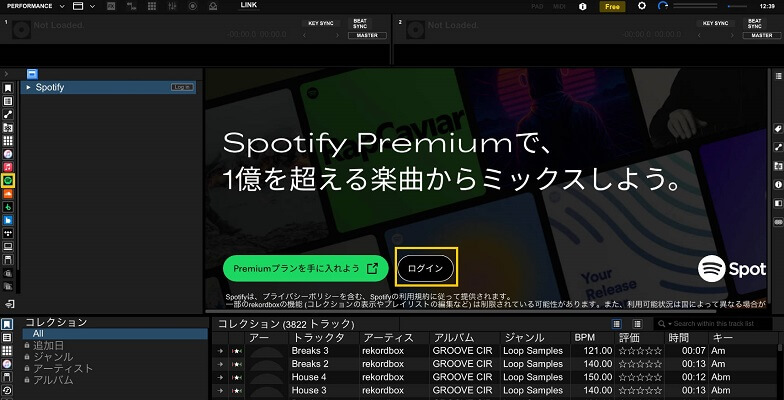Screen dimensions: 784x400
Task: Select All in the collection tree
Action: (115, 334)
